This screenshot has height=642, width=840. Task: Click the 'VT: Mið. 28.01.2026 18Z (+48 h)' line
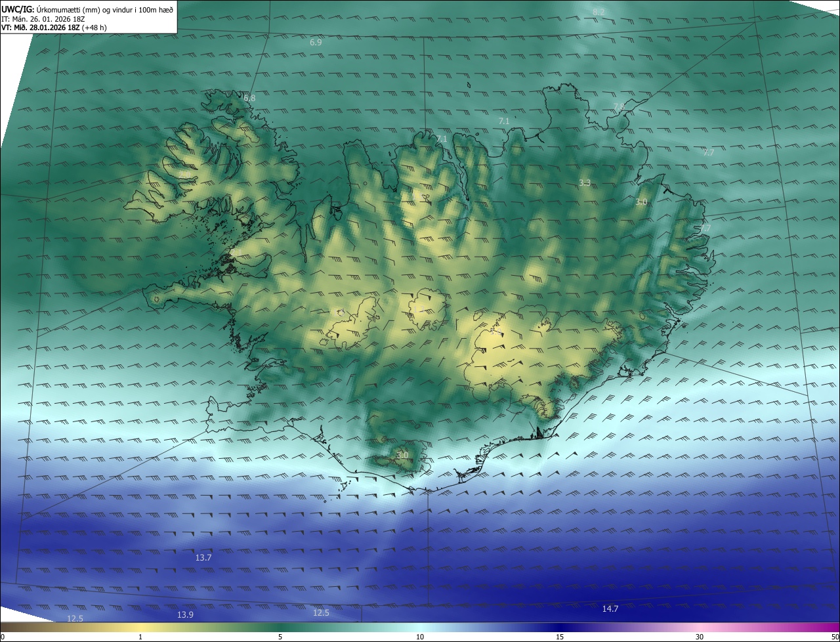click(x=54, y=28)
